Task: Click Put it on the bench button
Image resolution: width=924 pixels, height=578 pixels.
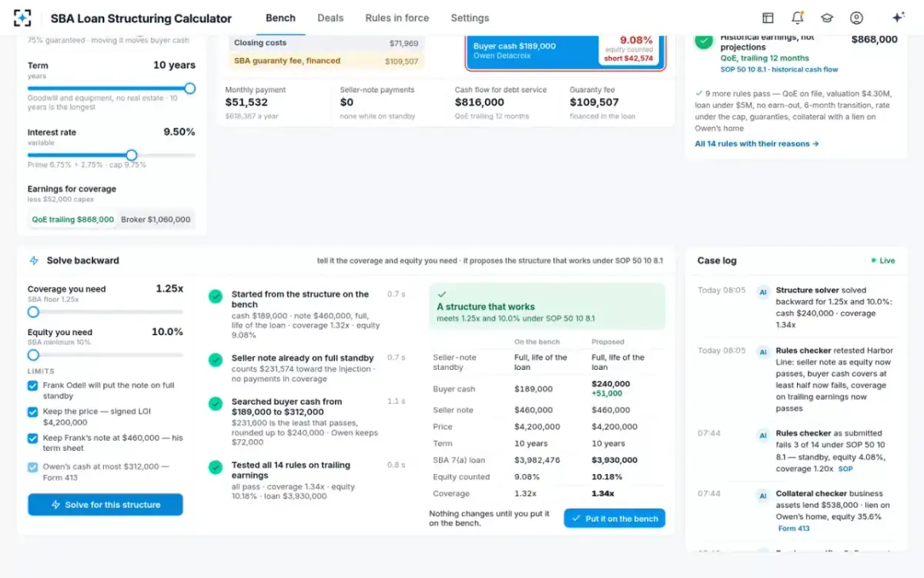Action: (614, 519)
